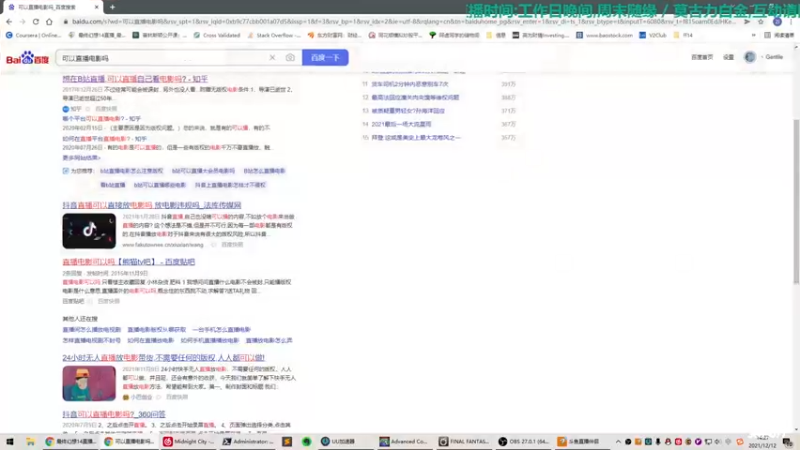Click the blue Baidu search button
This screenshot has width=800, height=450.
pos(325,58)
